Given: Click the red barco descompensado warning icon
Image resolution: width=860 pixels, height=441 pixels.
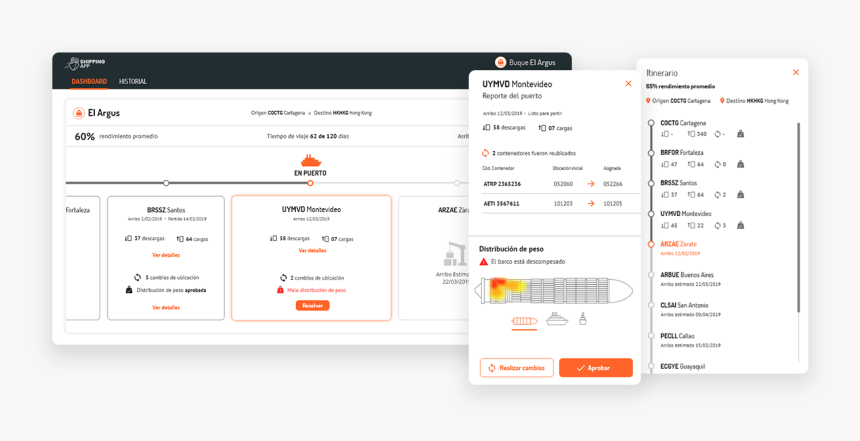Looking at the screenshot, I should 484,262.
